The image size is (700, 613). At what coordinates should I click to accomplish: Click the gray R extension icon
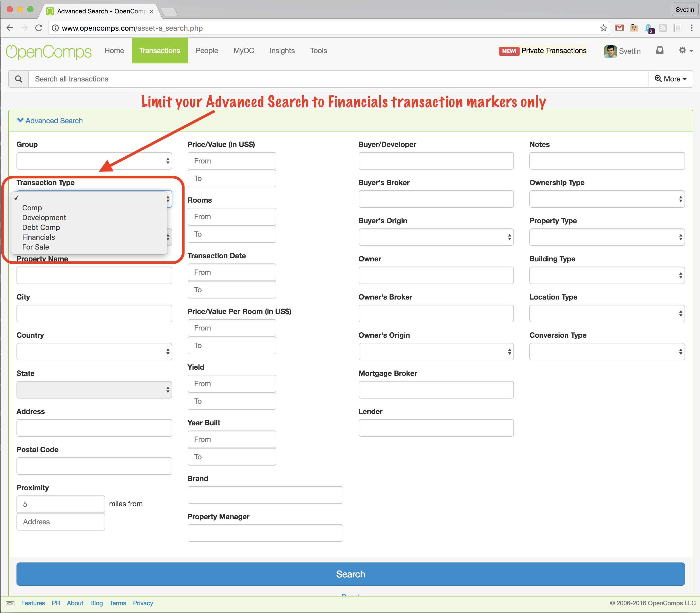click(677, 28)
